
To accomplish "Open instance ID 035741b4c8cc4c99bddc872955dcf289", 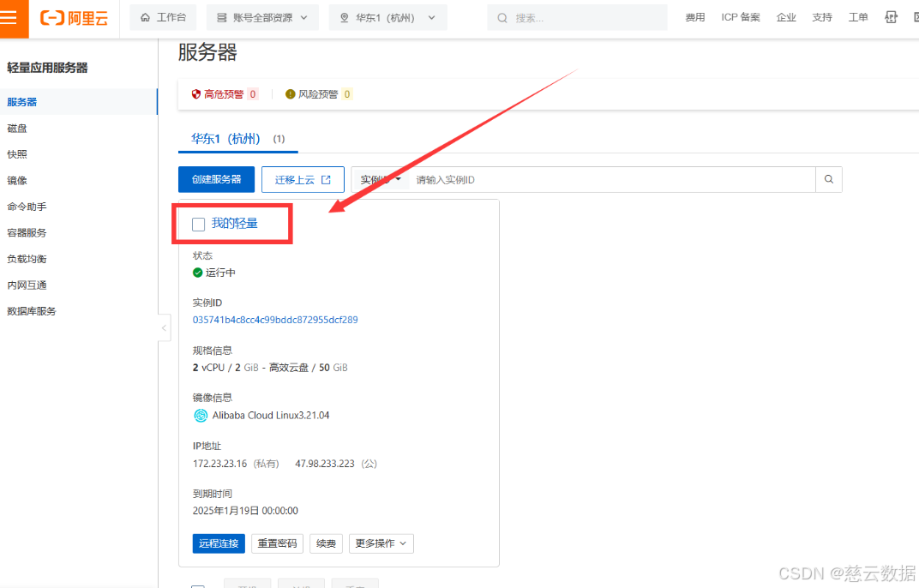I will pyautogui.click(x=275, y=320).
